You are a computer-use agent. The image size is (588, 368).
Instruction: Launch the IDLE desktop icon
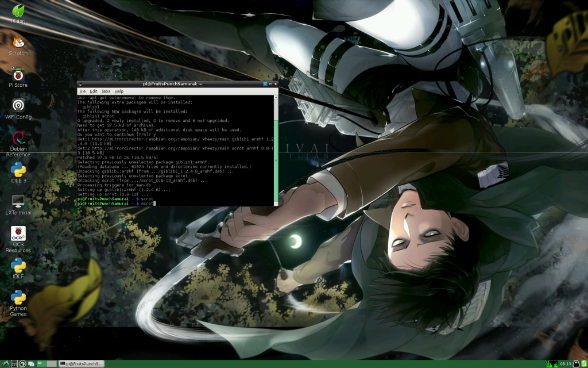18,269
